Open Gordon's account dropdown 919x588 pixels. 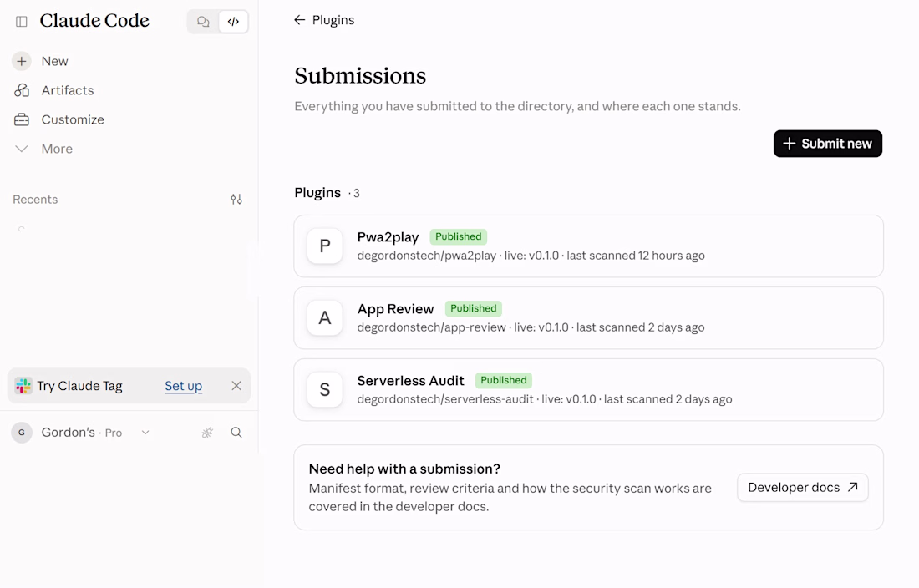click(145, 432)
